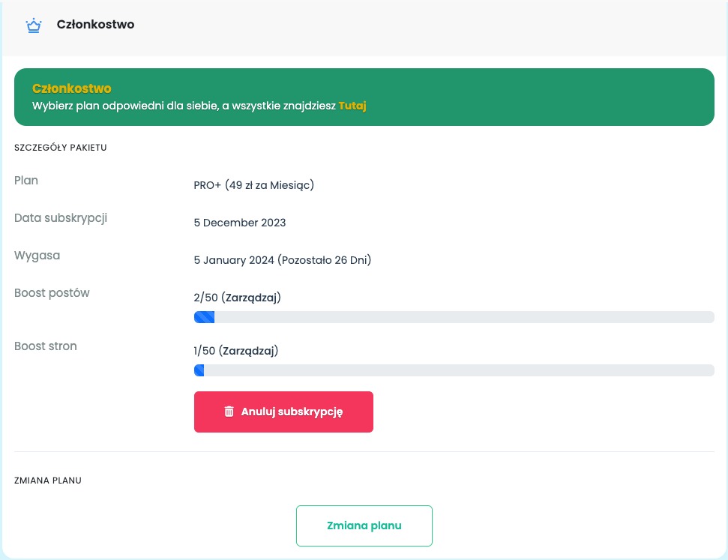Open the "Tutaj" link in the green banner
This screenshot has height=560, width=728.
pos(352,106)
